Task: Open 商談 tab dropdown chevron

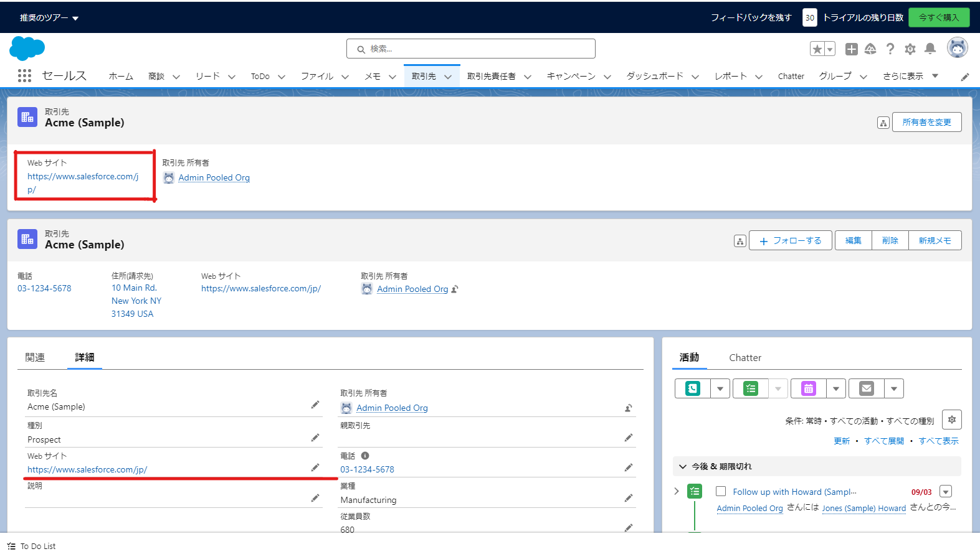Action: (176, 77)
